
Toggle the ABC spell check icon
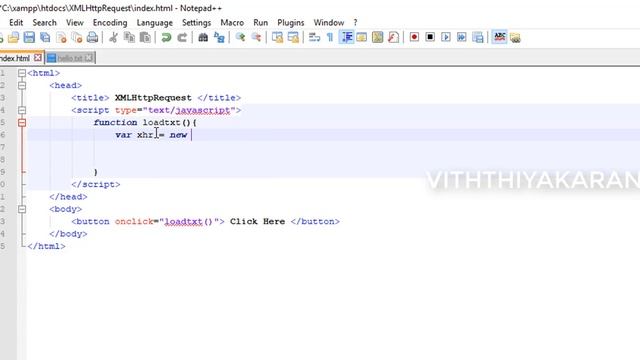[500, 37]
